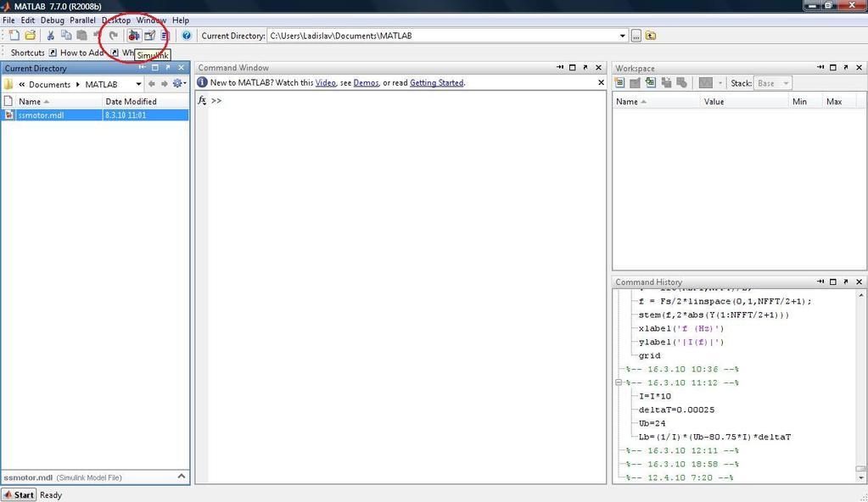This screenshot has height=502, width=868.
Task: Open a file using the folder icon
Action: tap(31, 36)
